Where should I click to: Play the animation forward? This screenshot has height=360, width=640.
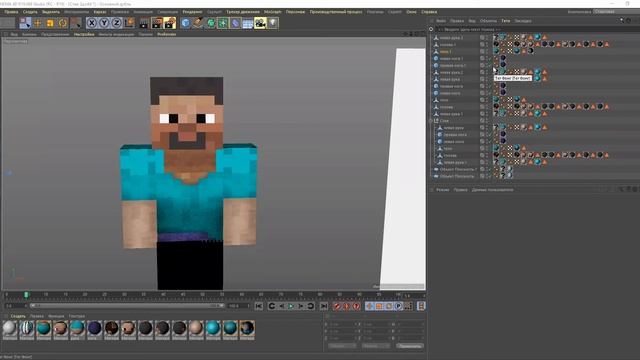click(x=291, y=306)
